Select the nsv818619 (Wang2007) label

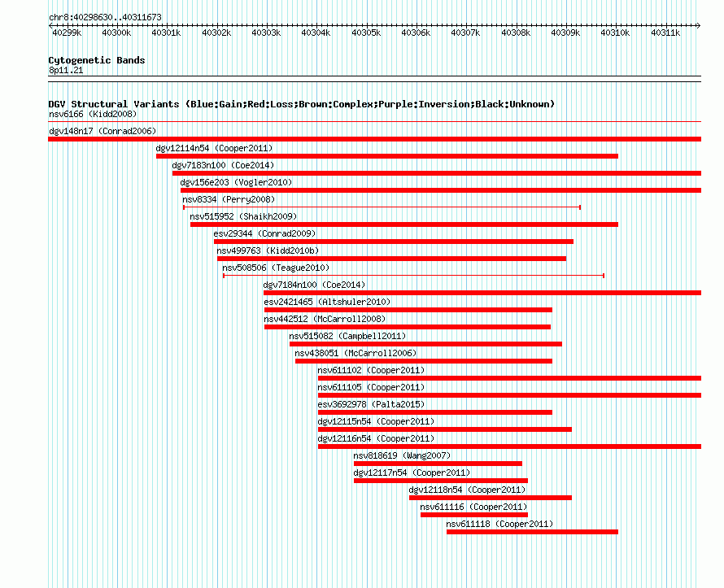point(402,455)
